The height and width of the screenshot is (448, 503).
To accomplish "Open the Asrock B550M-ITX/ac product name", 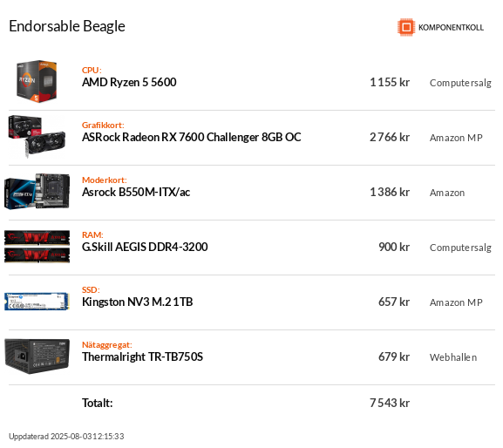I will coord(136,192).
